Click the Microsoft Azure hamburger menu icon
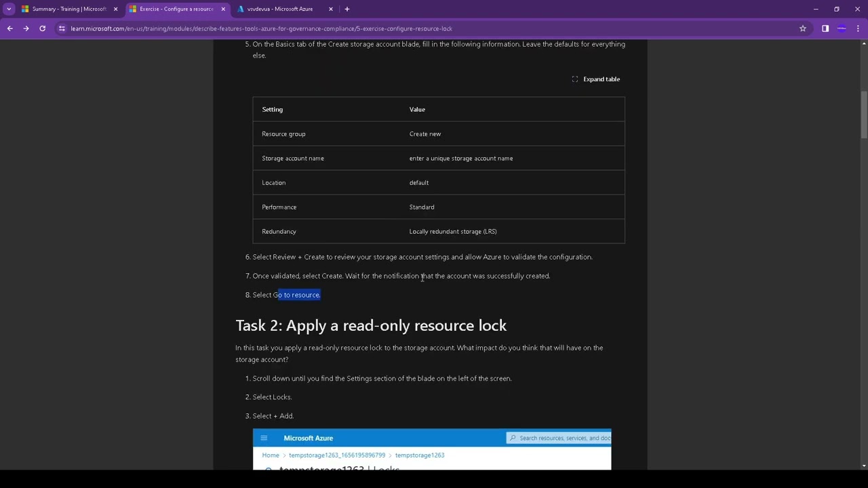Viewport: 868px width, 488px height. pos(264,438)
